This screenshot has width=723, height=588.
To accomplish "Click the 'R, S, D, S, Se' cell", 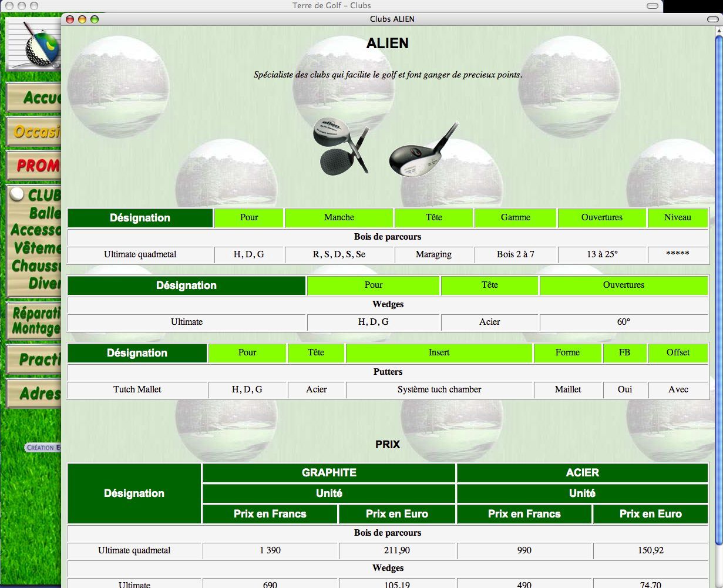I will [x=339, y=255].
